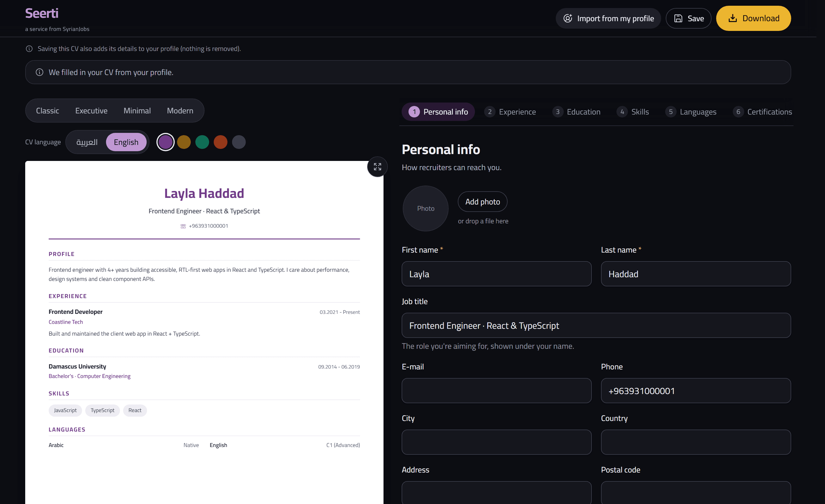This screenshot has width=825, height=504.
Task: Click the Postal code field
Action: tap(696, 493)
